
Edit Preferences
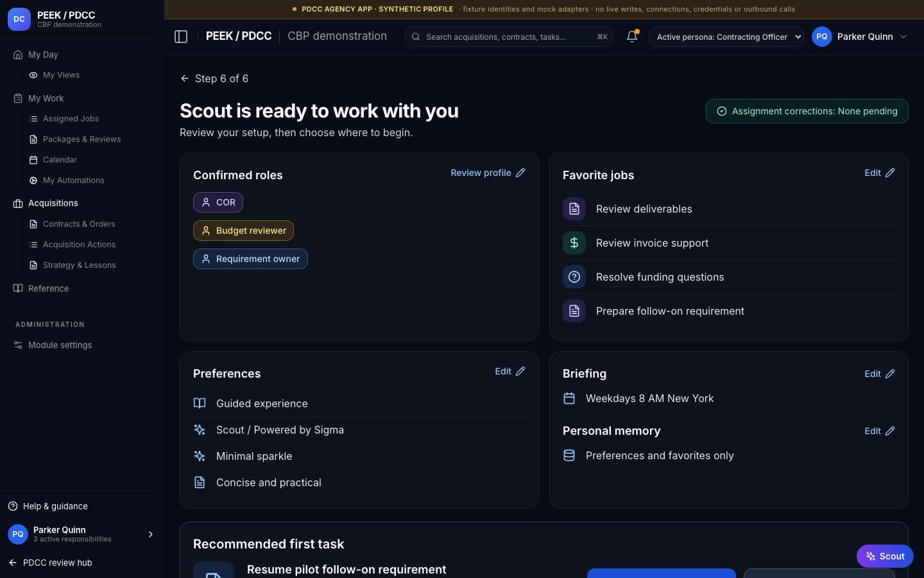tap(509, 371)
